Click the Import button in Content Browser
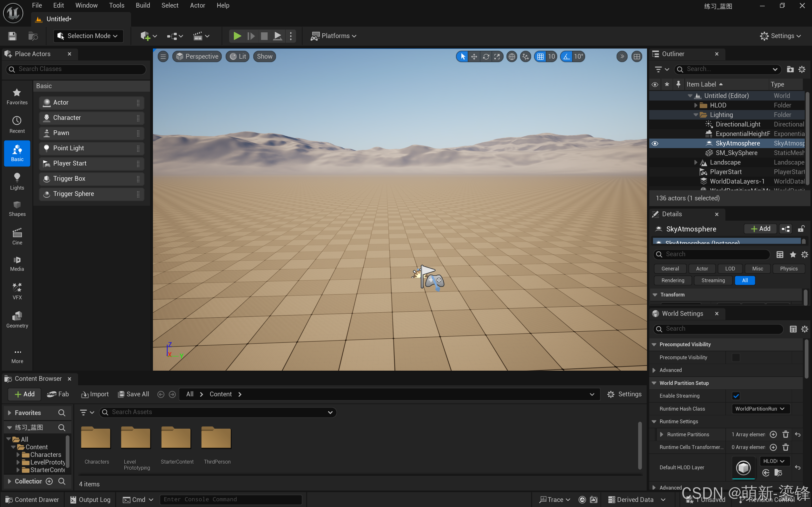 [x=95, y=394]
